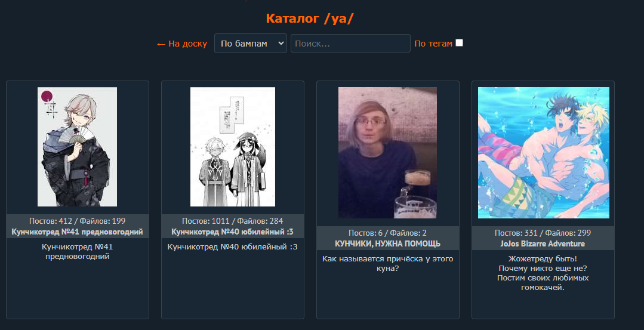Image resolution: width=644 pixels, height=330 pixels.
Task: Open title JoJos Bizarre Adventure
Action: (543, 244)
